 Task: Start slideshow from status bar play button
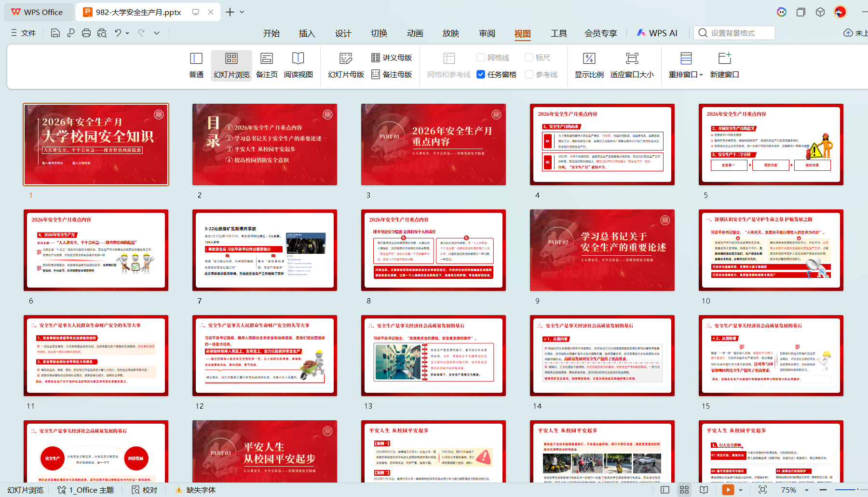pos(728,490)
